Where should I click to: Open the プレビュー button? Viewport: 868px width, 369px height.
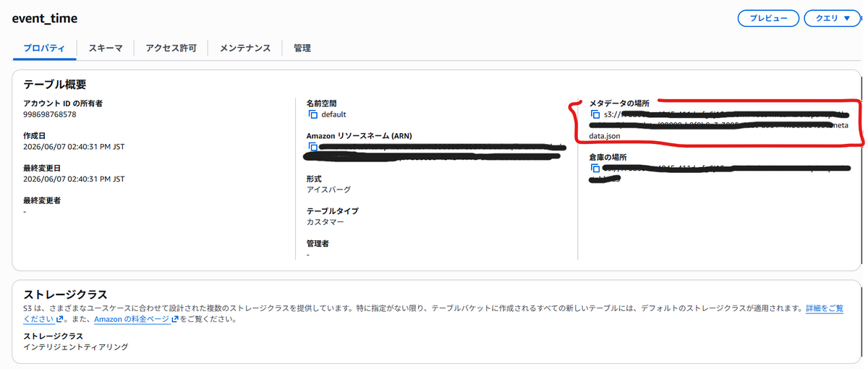768,19
